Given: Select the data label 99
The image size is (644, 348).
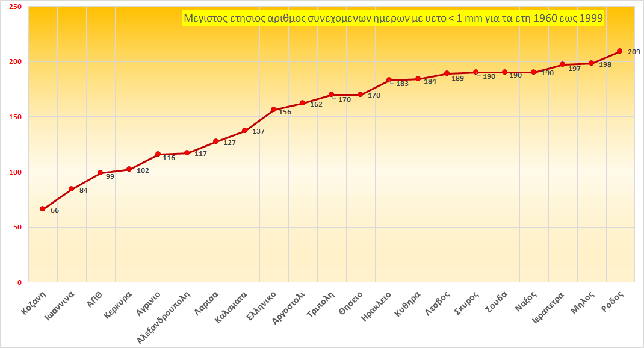Looking at the screenshot, I should point(110,176).
